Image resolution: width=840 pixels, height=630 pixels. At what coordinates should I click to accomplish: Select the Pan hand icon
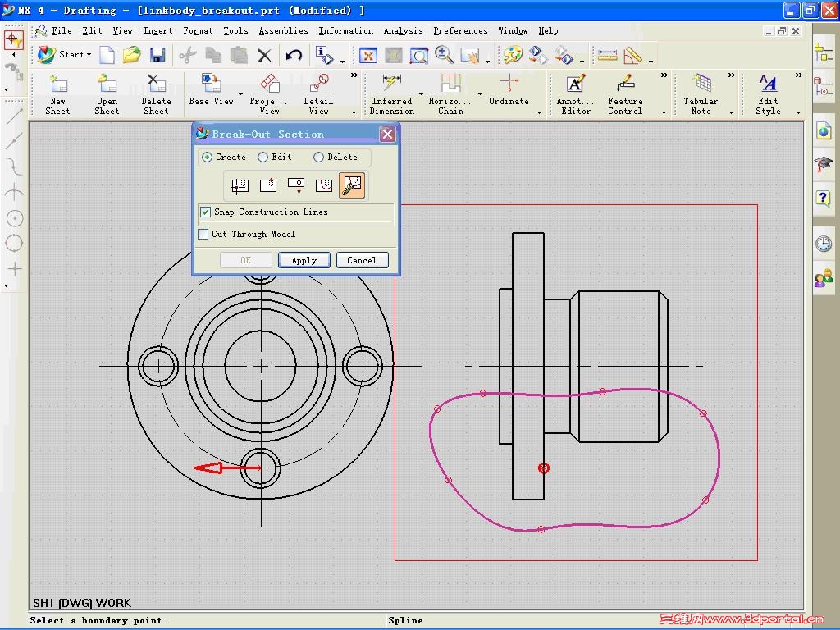click(470, 55)
